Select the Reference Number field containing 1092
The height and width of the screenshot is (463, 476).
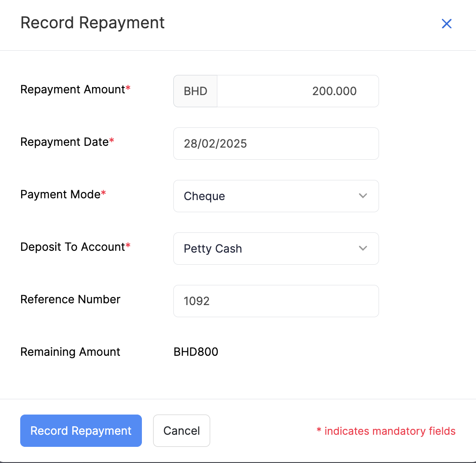(x=276, y=301)
